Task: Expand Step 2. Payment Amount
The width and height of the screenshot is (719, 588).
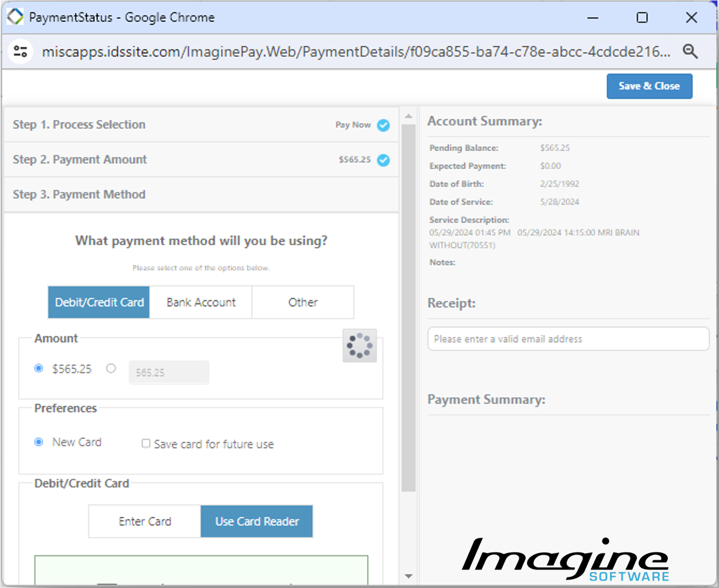Action: [x=201, y=160]
